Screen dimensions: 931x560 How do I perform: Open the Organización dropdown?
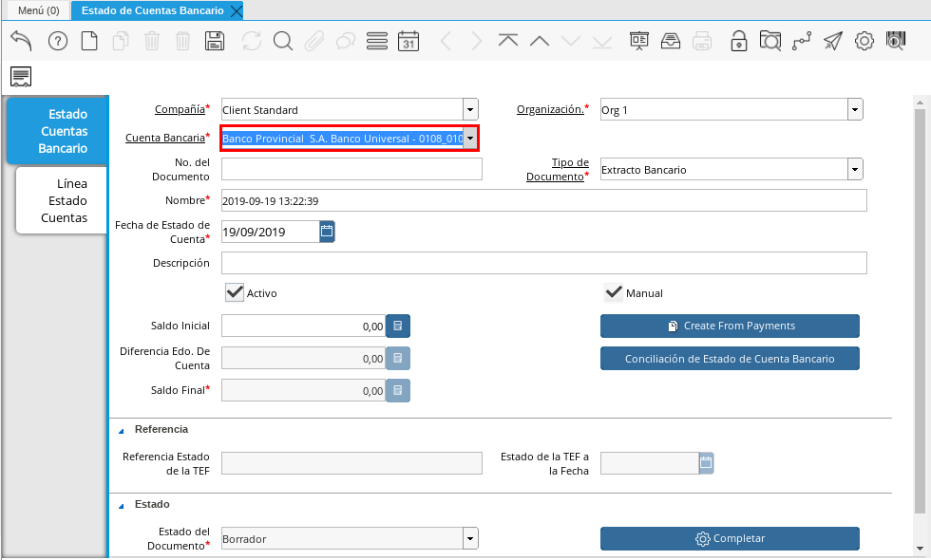pyautogui.click(x=855, y=110)
